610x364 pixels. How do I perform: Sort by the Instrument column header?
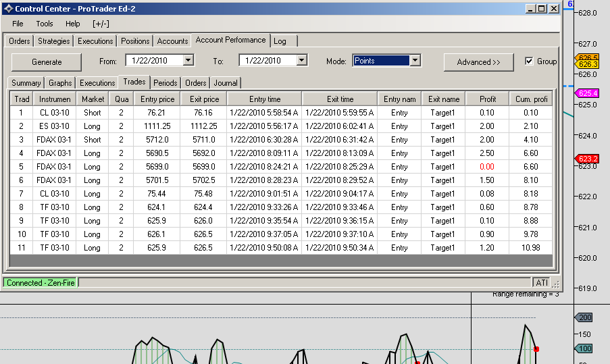55,99
